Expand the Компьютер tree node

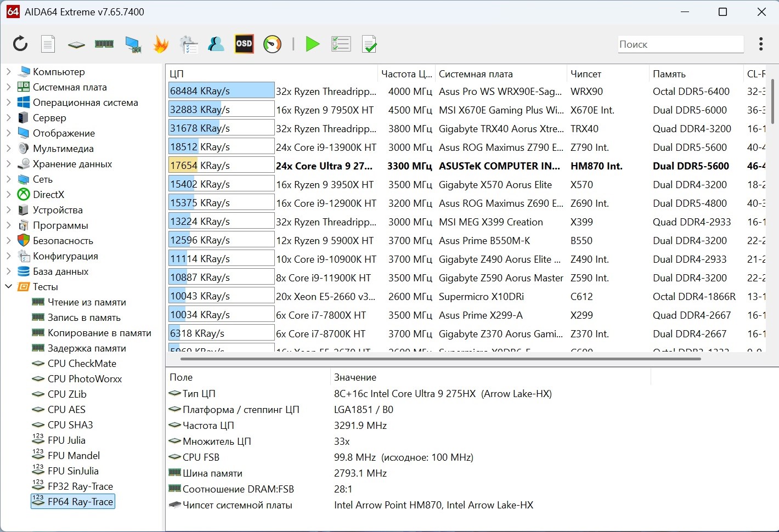(x=8, y=72)
